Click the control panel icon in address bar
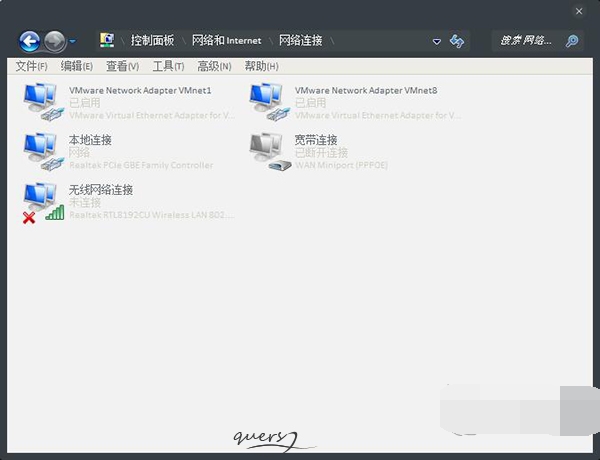 [x=107, y=40]
